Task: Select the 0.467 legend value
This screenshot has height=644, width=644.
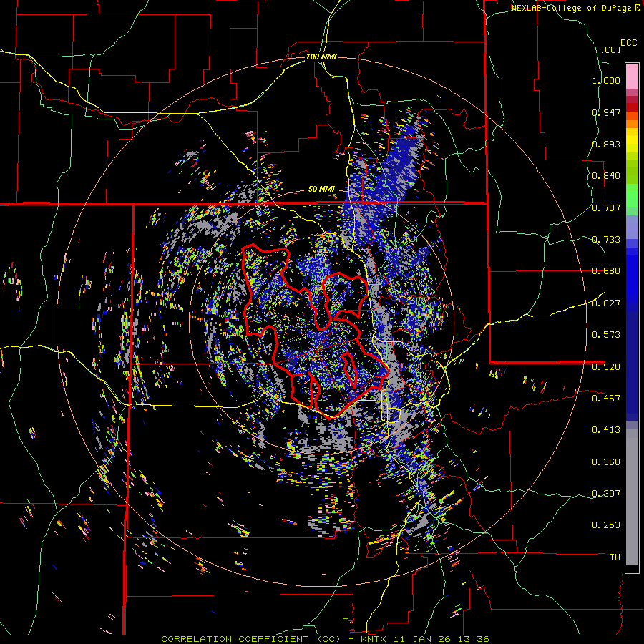Action: click(x=606, y=398)
